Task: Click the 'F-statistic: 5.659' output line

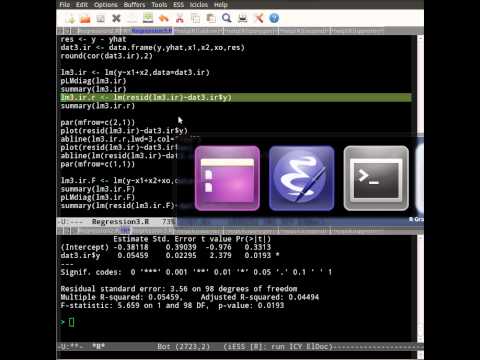Action: point(172,306)
